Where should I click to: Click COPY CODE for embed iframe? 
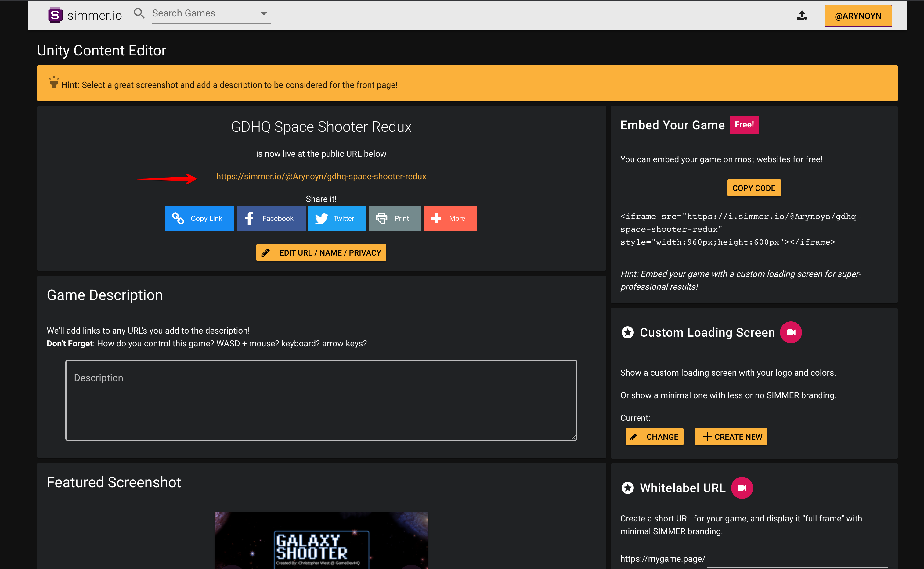(x=754, y=188)
